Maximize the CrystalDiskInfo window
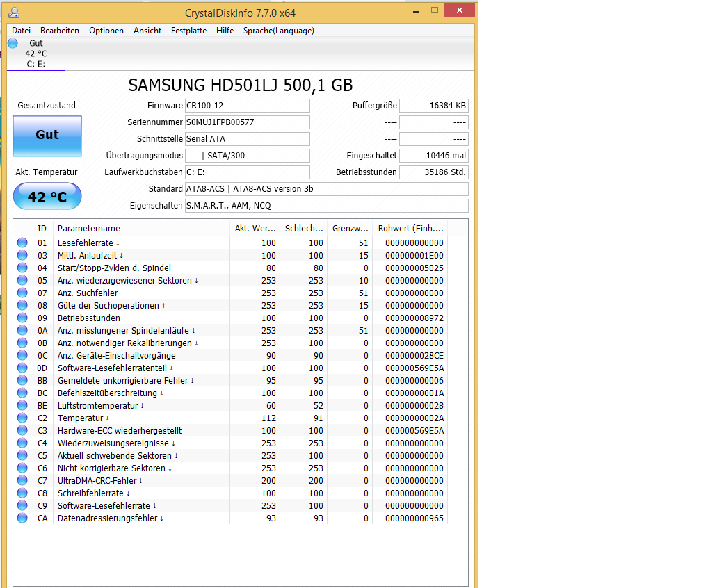 [x=434, y=10]
